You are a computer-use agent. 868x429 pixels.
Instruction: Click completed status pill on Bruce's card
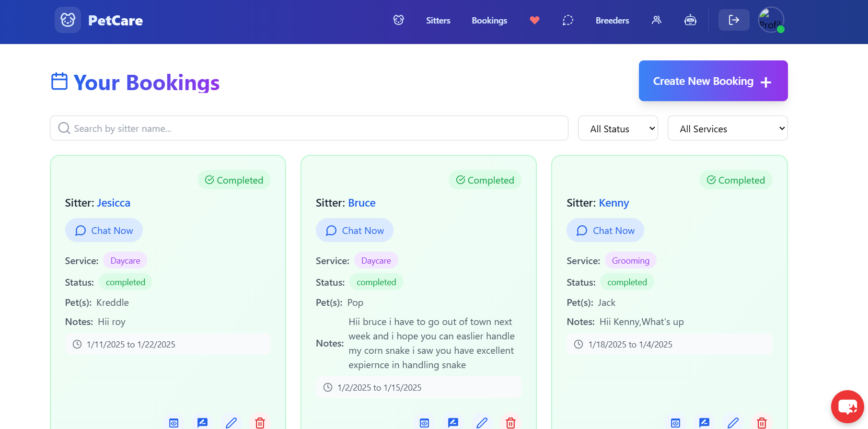point(376,282)
